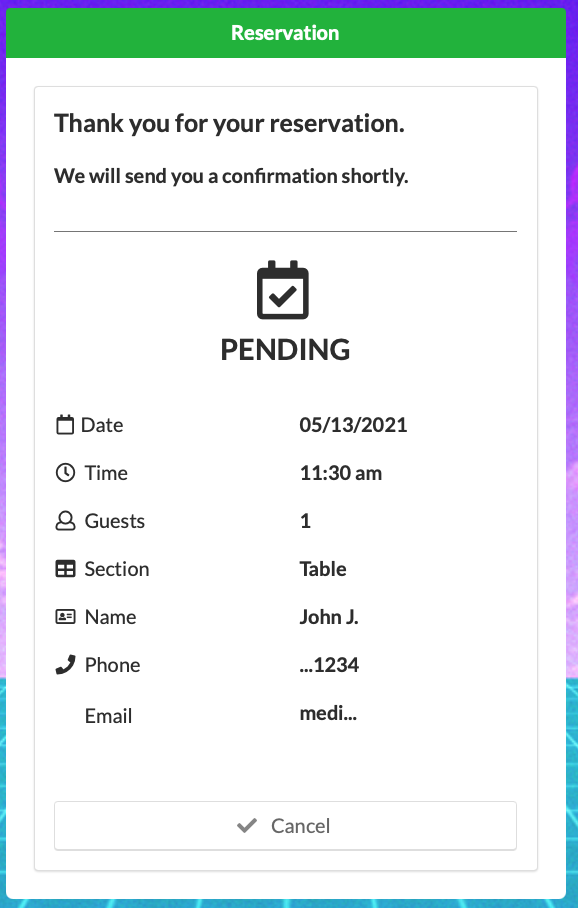Click the guest name John J.
Screen dimensions: 578x908
tap(329, 617)
